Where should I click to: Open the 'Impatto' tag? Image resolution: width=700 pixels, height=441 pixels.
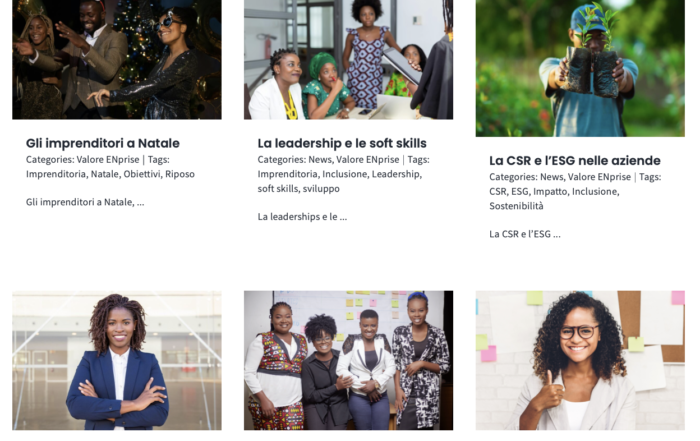(550, 191)
